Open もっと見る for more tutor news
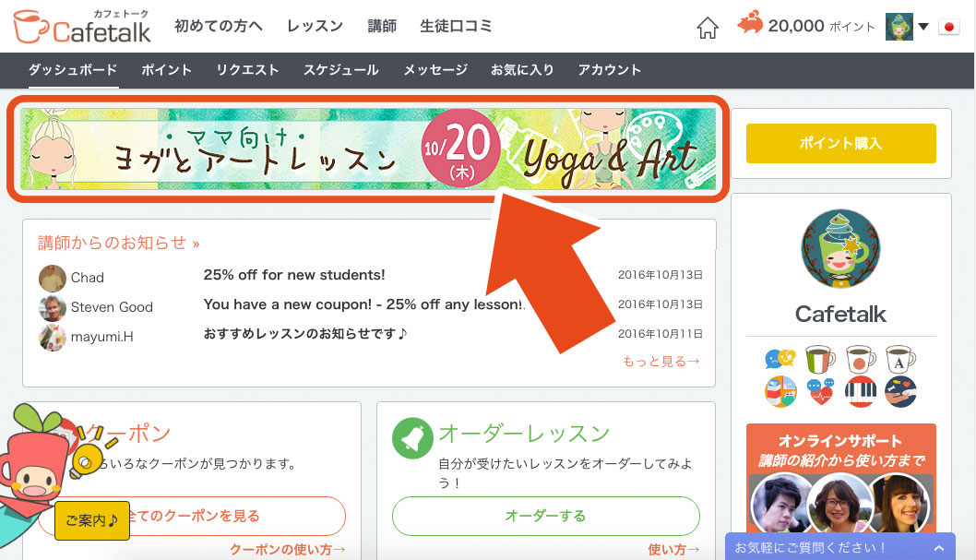This screenshot has height=560, width=976. 661,362
